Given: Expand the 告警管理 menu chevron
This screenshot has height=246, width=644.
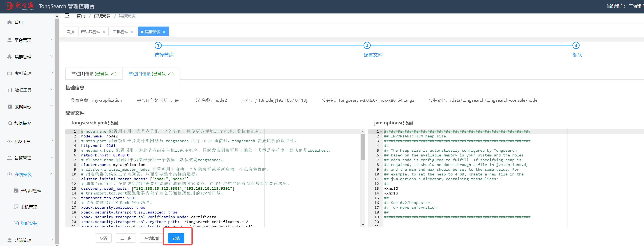Looking at the screenshot, I should (52, 157).
